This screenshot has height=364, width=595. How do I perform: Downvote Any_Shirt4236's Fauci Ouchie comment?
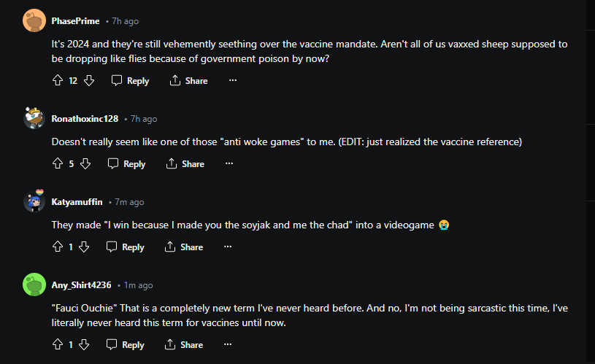pyautogui.click(x=84, y=344)
